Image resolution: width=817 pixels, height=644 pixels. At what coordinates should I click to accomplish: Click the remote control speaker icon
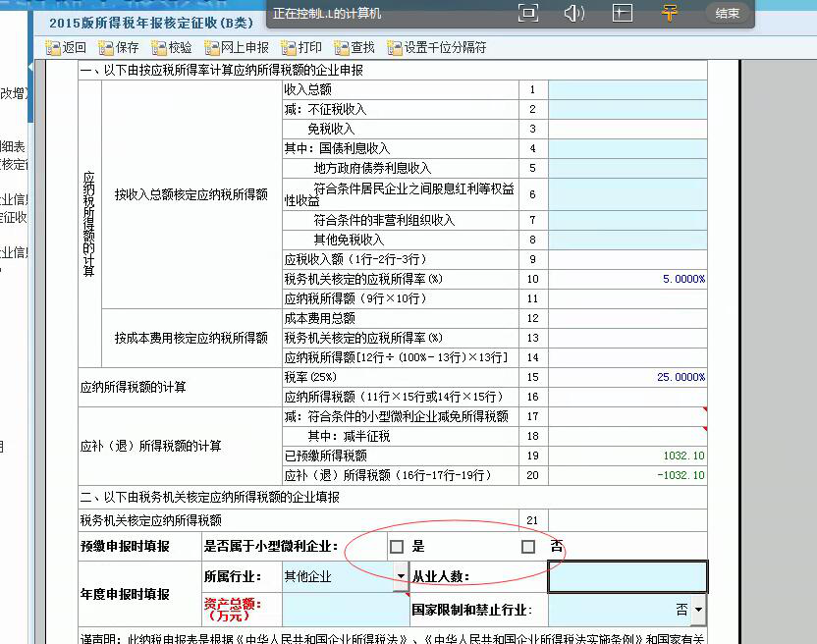574,14
